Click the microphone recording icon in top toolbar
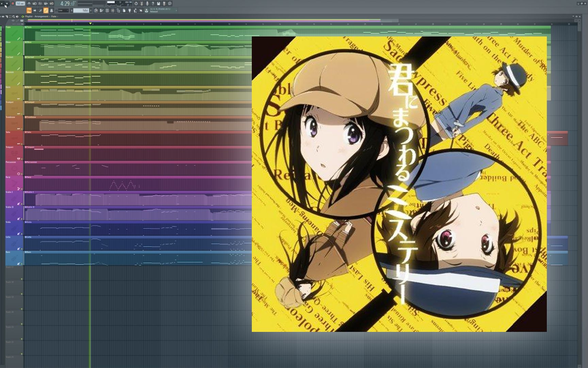Image resolution: width=588 pixels, height=368 pixels. click(x=147, y=4)
